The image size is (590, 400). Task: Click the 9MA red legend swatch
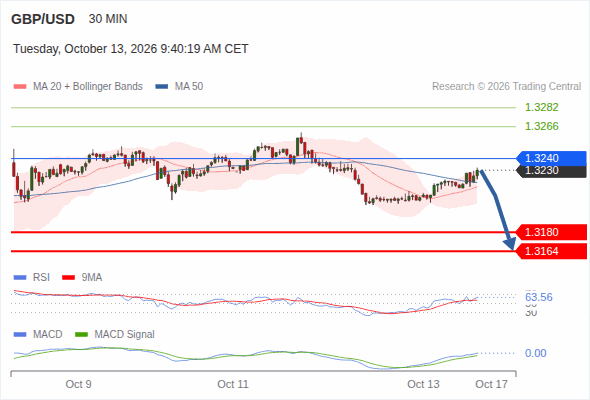(68, 278)
